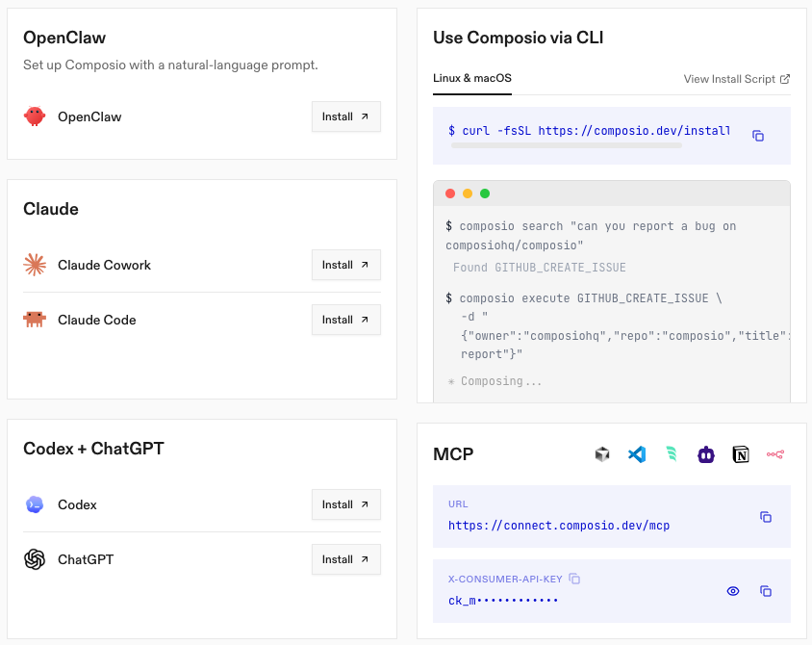Viewport: 812px width, 645px height.
Task: Copy the MCP URL
Action: [766, 517]
